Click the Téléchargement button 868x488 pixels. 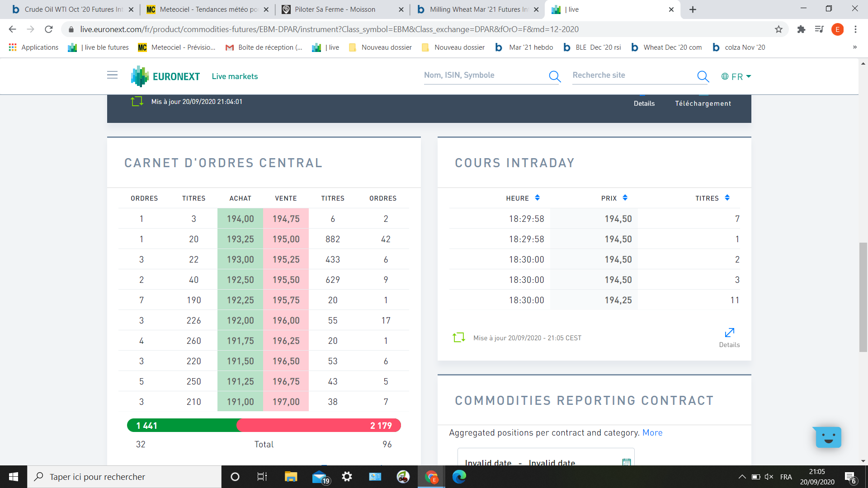[x=703, y=103]
